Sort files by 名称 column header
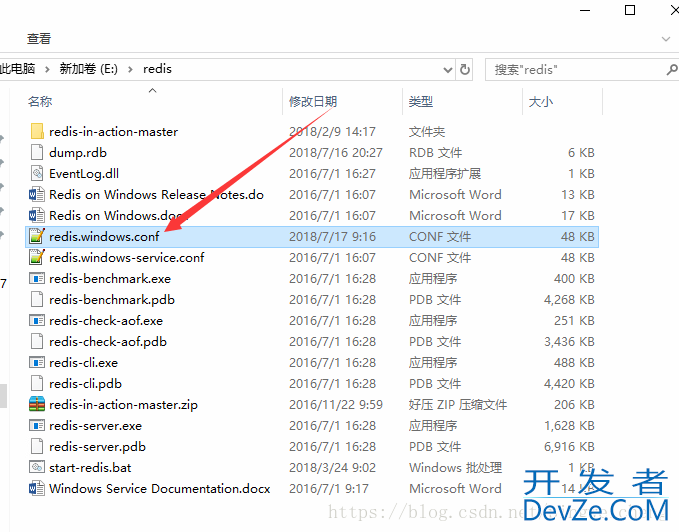 point(40,102)
